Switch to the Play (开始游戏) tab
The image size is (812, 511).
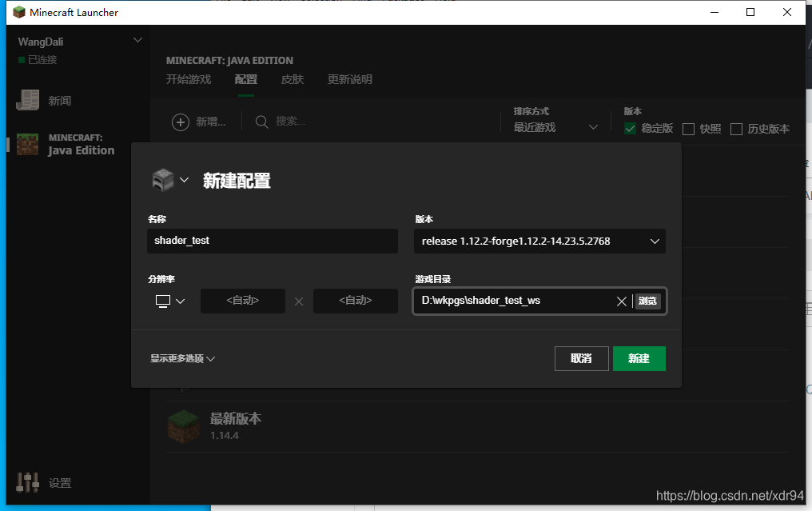click(189, 79)
